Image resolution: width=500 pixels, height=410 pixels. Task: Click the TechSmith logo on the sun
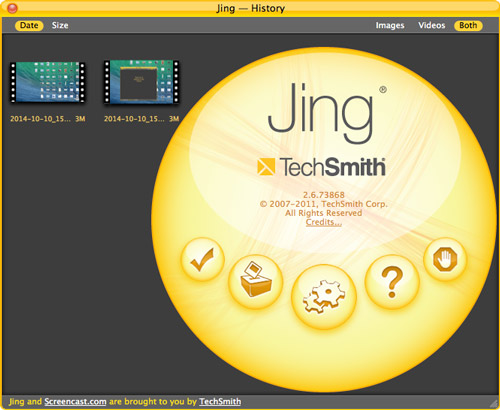point(321,166)
